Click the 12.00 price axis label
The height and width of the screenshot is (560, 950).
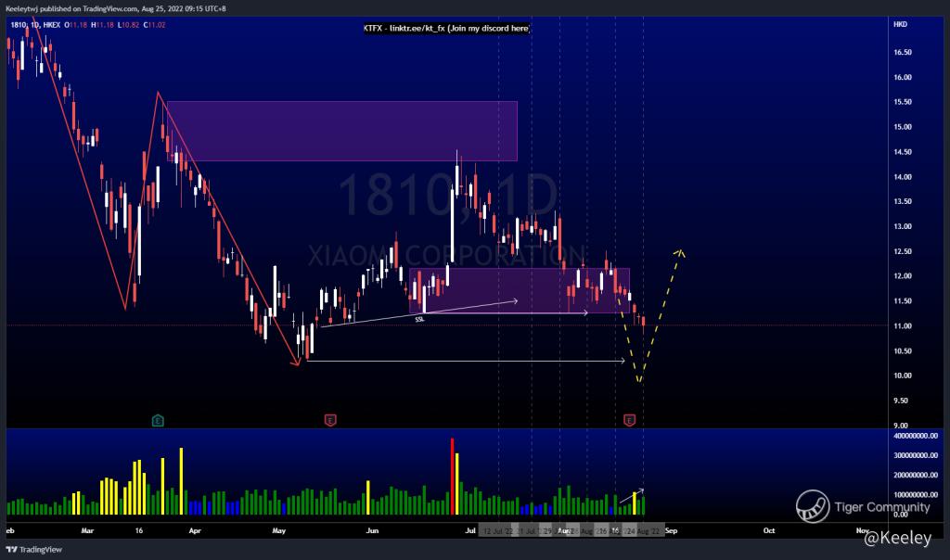click(903, 275)
